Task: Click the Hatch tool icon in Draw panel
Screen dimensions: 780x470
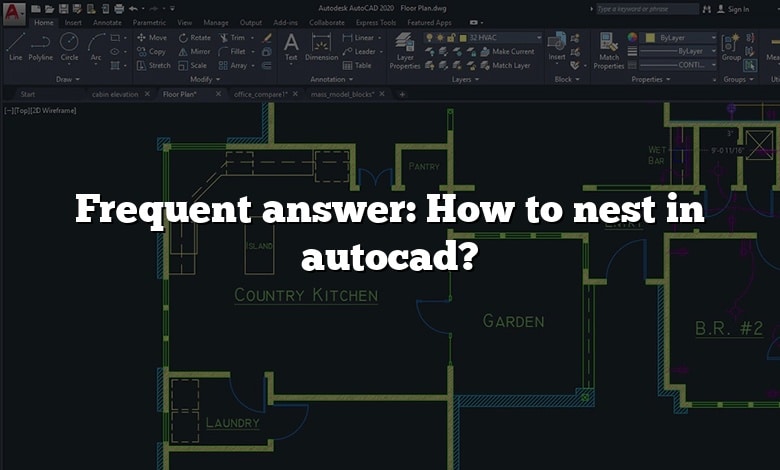Action: coord(115,65)
